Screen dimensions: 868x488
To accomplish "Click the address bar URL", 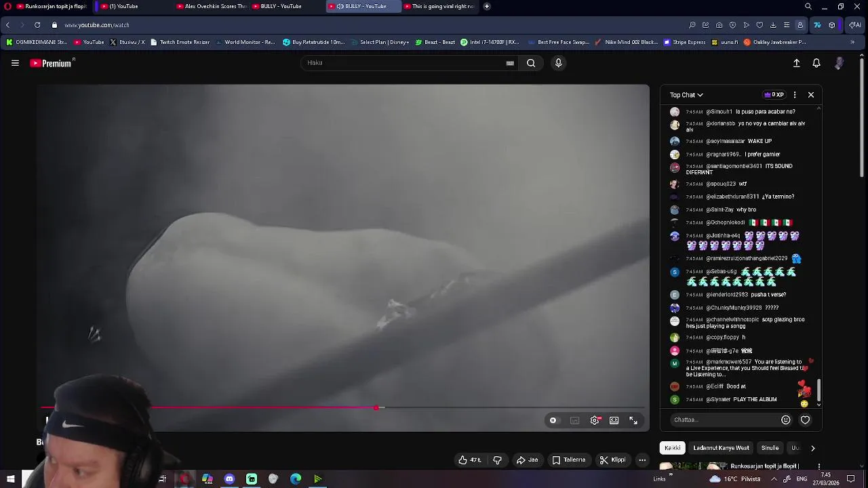I will pos(97,25).
